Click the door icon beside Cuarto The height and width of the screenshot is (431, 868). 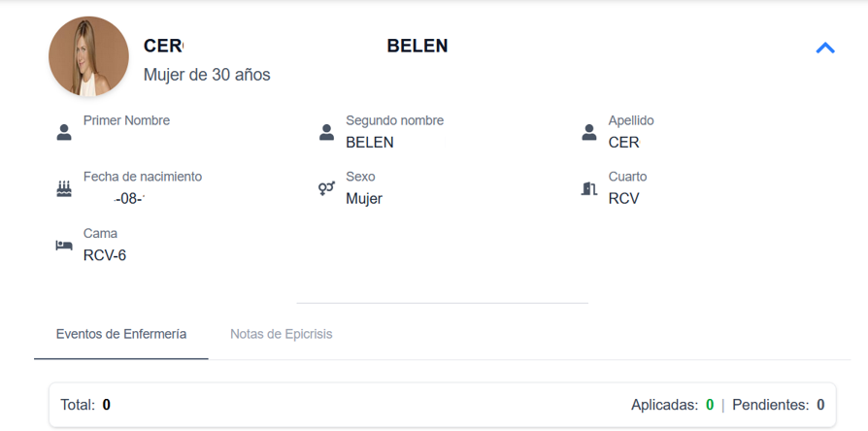(589, 188)
